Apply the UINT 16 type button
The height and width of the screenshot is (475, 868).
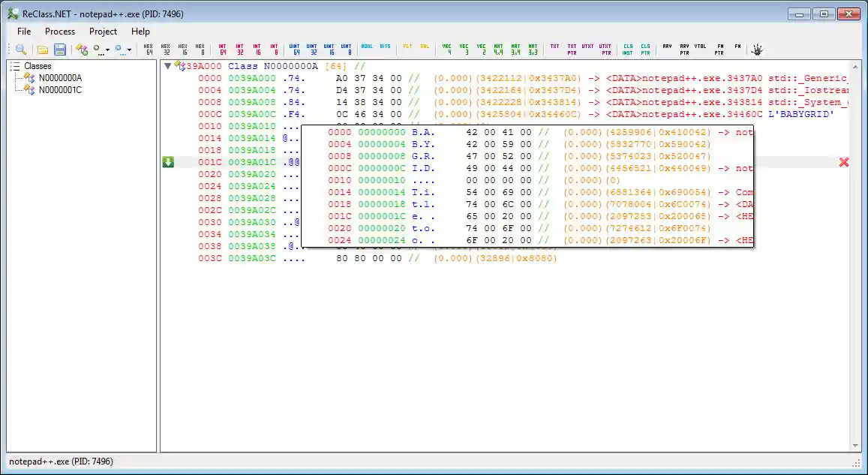(329, 50)
